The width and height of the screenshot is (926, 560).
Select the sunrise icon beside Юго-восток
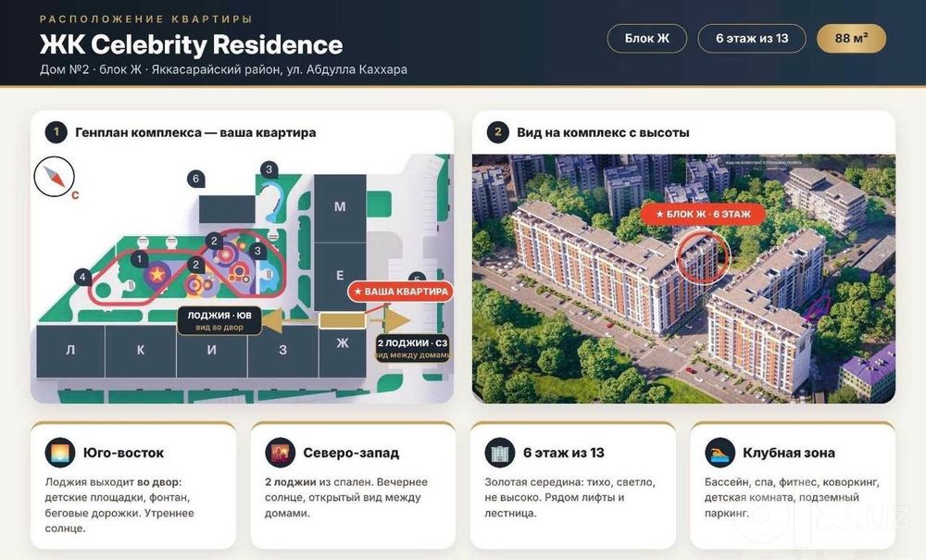click(x=59, y=453)
